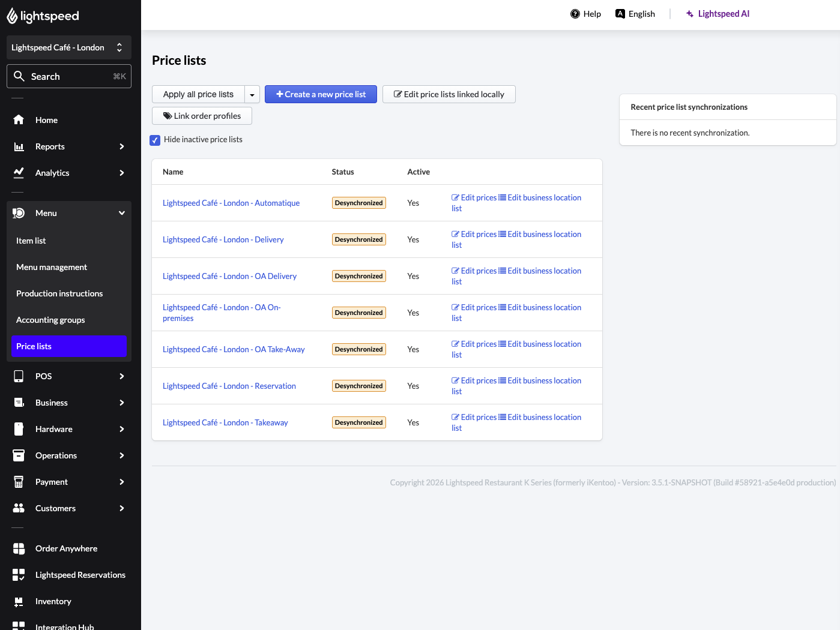Click Edit prices for the Delivery row
The image size is (840, 630).
[x=474, y=234]
